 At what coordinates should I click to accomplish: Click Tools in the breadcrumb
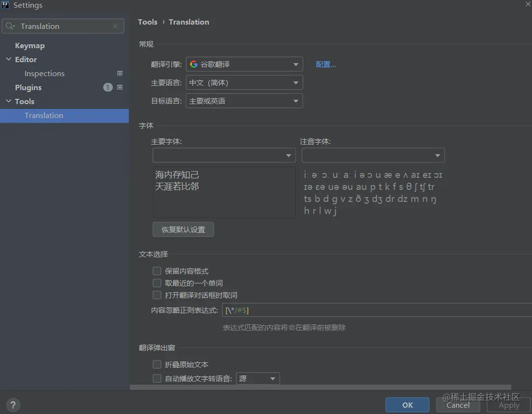[x=148, y=22]
